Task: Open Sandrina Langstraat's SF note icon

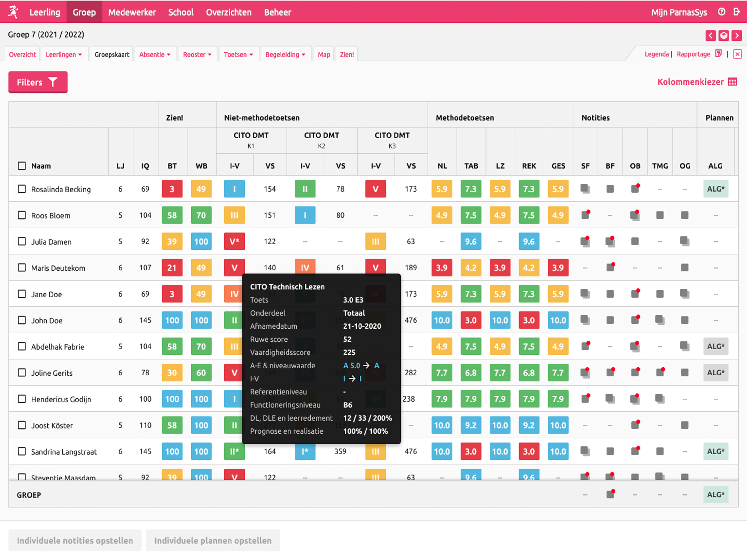Action: point(585,451)
